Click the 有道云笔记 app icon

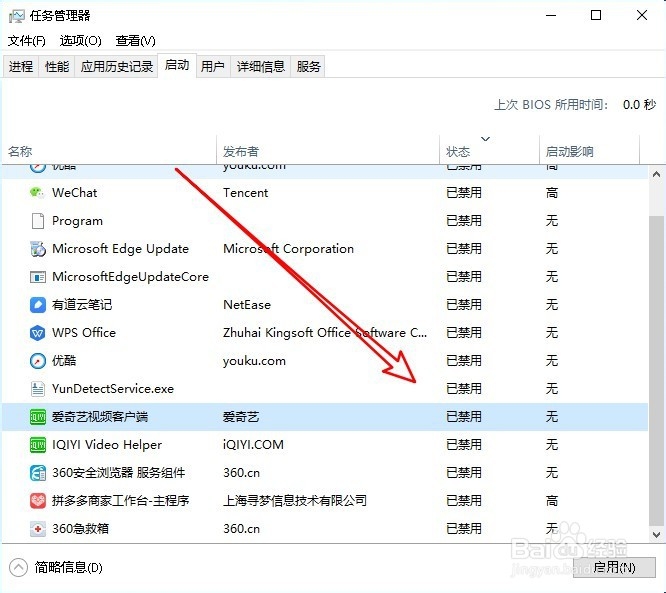pos(37,305)
